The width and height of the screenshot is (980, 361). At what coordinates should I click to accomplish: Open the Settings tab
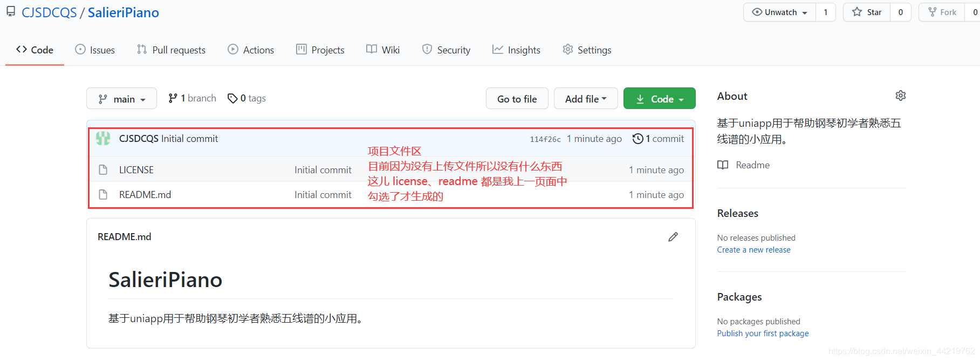pos(587,50)
